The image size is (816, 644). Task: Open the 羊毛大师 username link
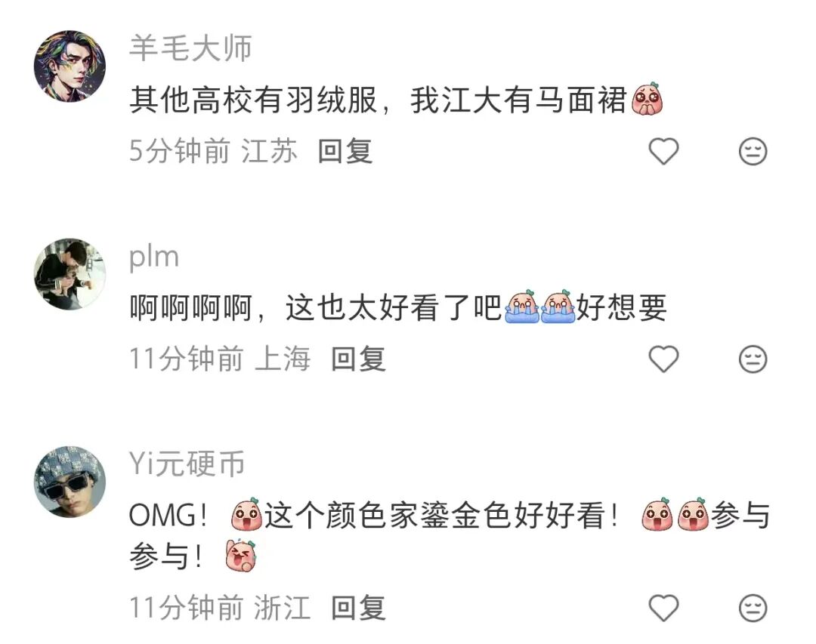190,48
